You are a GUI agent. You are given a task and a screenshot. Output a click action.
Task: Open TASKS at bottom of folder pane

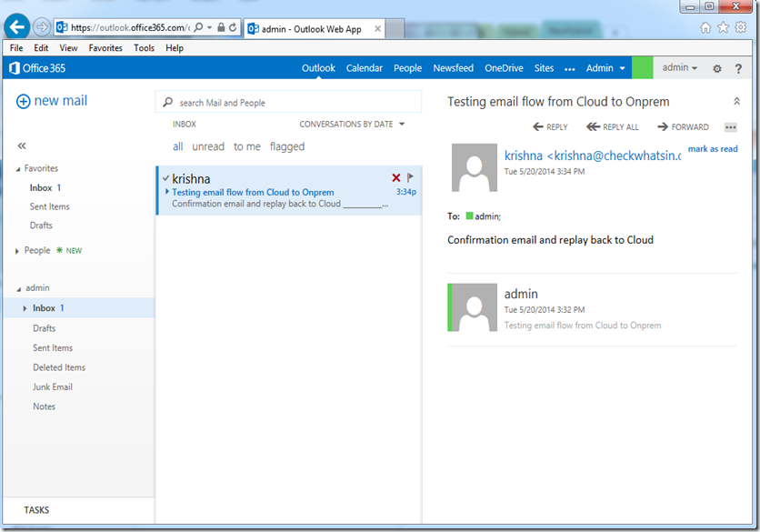pyautogui.click(x=36, y=510)
